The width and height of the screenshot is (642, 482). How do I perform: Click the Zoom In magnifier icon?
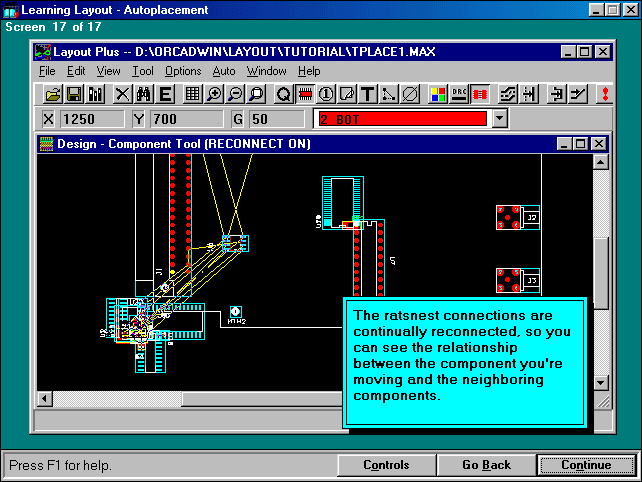click(214, 94)
